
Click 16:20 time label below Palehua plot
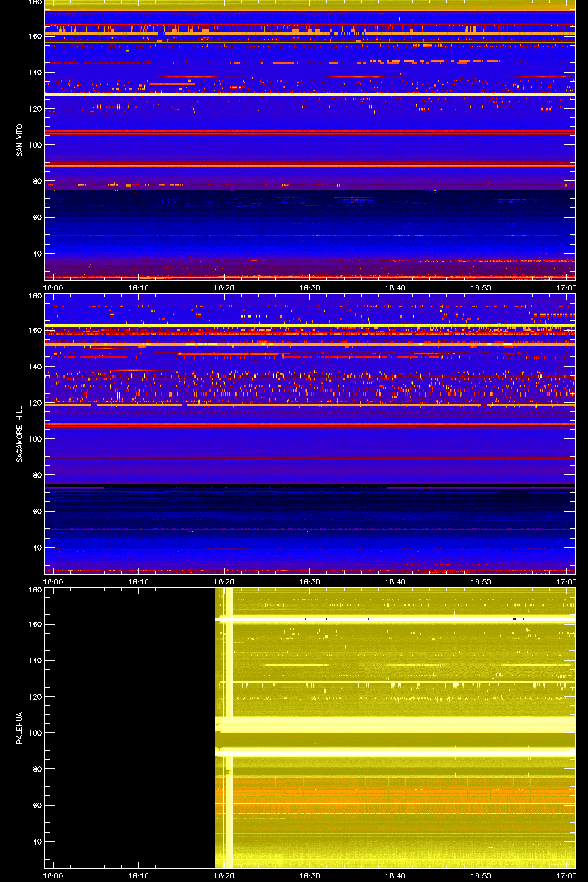pos(224,876)
